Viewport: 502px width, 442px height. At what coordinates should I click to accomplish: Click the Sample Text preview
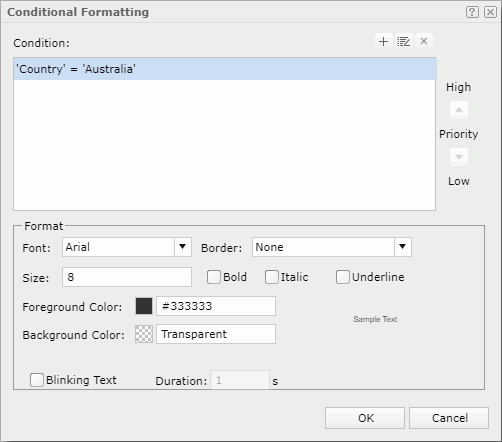[375, 319]
